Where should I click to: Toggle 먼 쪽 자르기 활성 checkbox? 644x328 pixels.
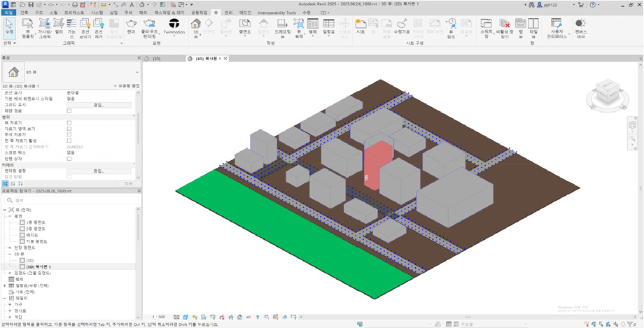[69, 141]
